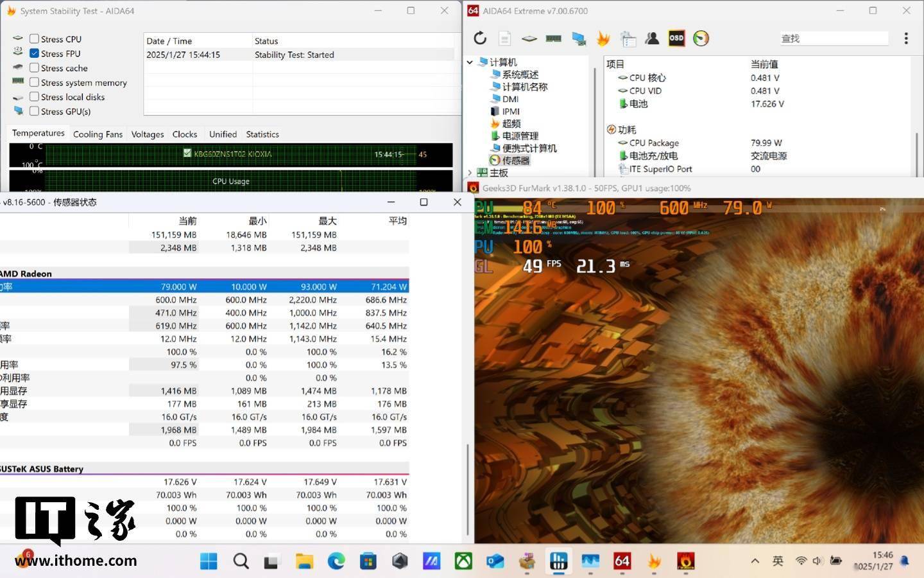Uncheck the Stress FPU checkbox
Viewport: 924px width, 578px height.
click(x=35, y=54)
